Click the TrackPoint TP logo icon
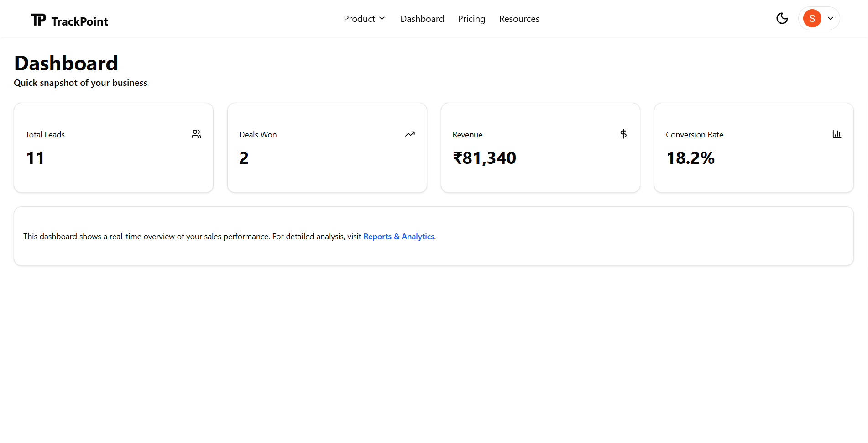The height and width of the screenshot is (443, 868). (38, 20)
